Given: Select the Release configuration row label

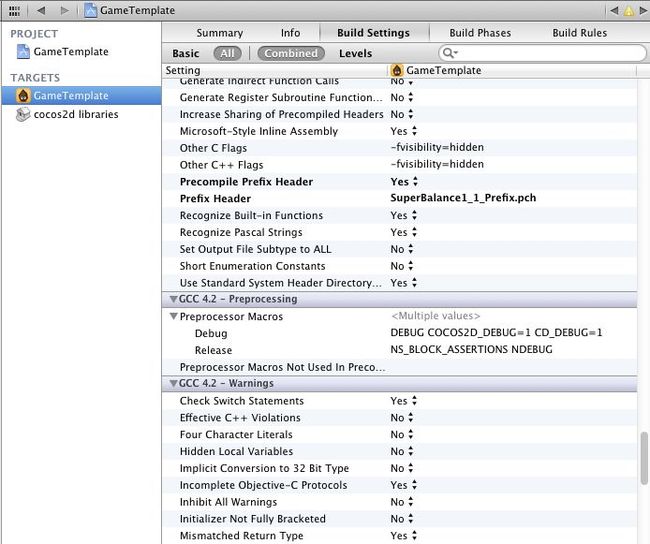Looking at the screenshot, I should coord(213,350).
